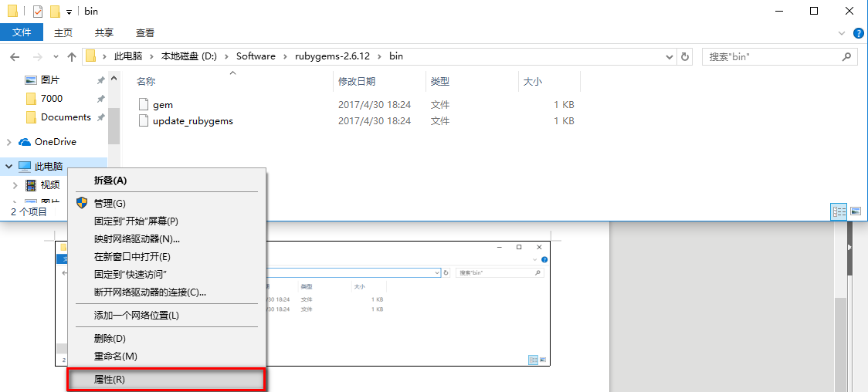Viewport: 868px width, 392px height.
Task: Click the navigation pane scroll up arrow
Action: tap(114, 78)
